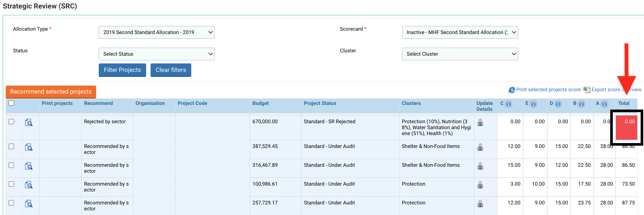Click update details icon for 316,467.89 project
This screenshot has width=644, height=215.
[480, 166]
